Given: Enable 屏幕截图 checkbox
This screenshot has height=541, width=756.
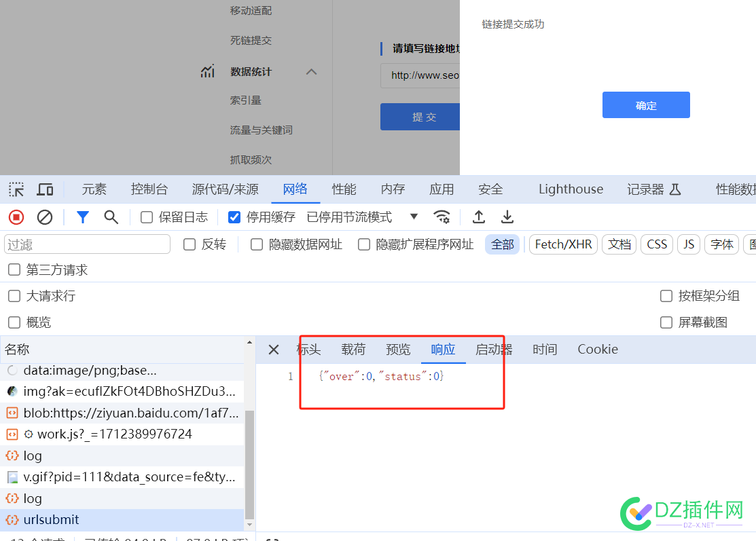Looking at the screenshot, I should [666, 322].
